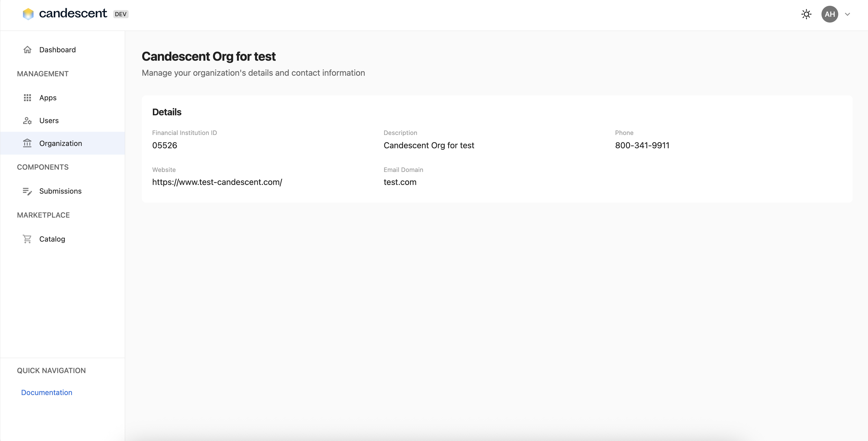
Task: Select the Financial Institution ID value 05526
Action: click(164, 145)
